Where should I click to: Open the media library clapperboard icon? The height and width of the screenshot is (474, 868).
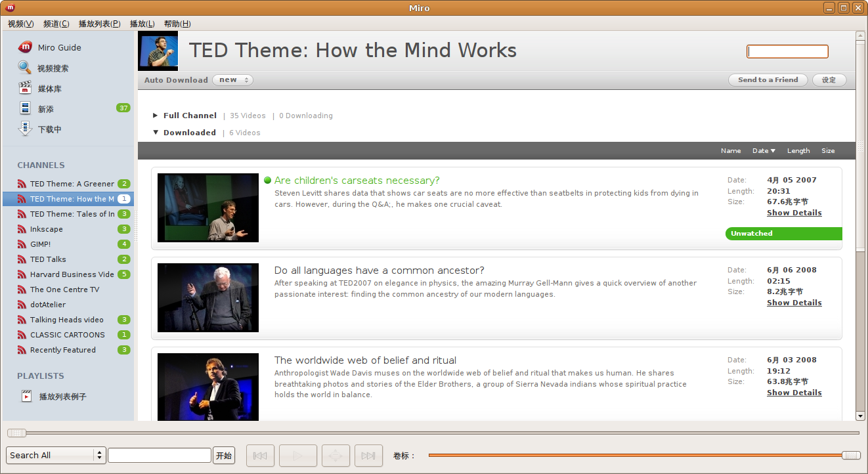24,88
